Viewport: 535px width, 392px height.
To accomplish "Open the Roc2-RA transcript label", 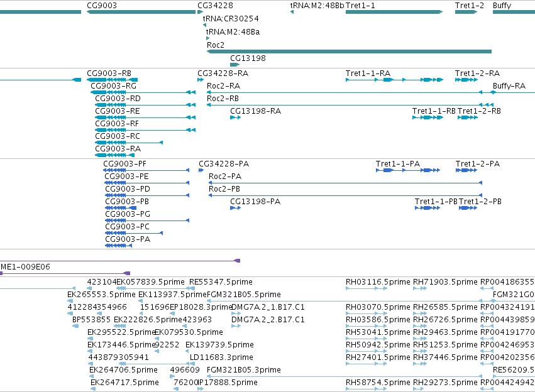I will coord(223,86).
